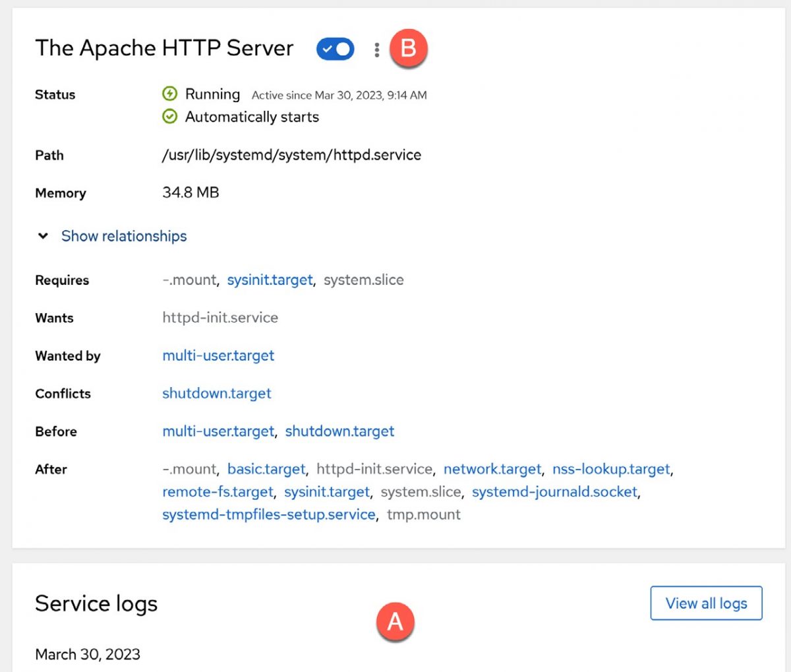Open the kebab menu next to the service toggle
This screenshot has width=791, height=672.
(376, 49)
